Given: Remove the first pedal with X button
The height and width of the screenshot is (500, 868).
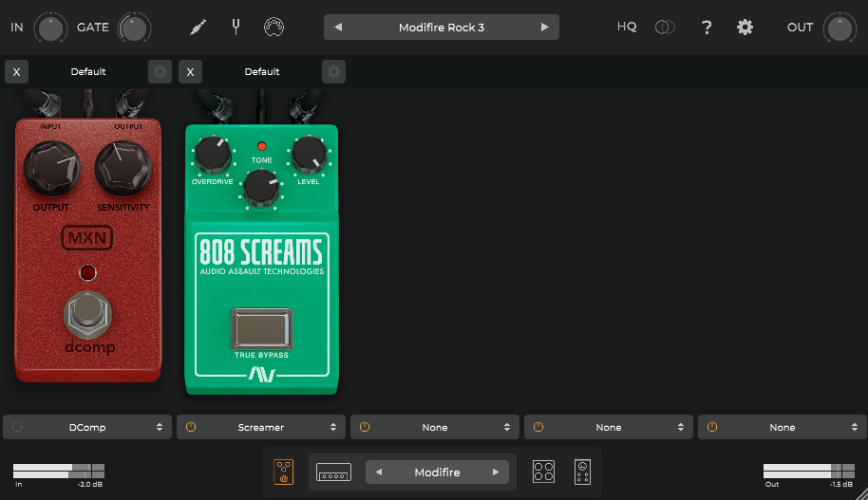Looking at the screenshot, I should click(16, 72).
